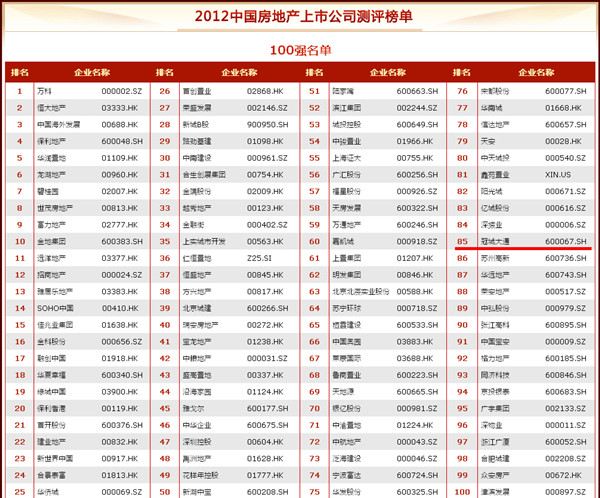600x498 pixels.
Task: Select the "中国海外发展" cell
Action: click(59, 125)
